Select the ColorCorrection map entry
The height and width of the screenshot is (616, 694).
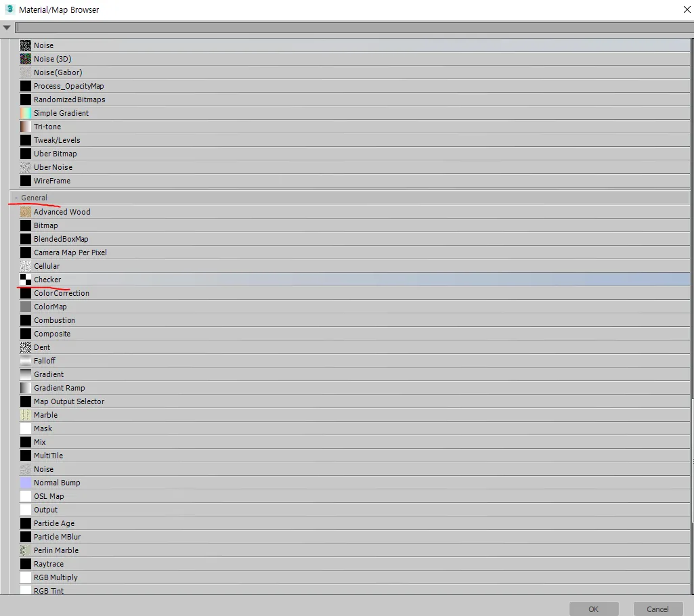pos(62,293)
